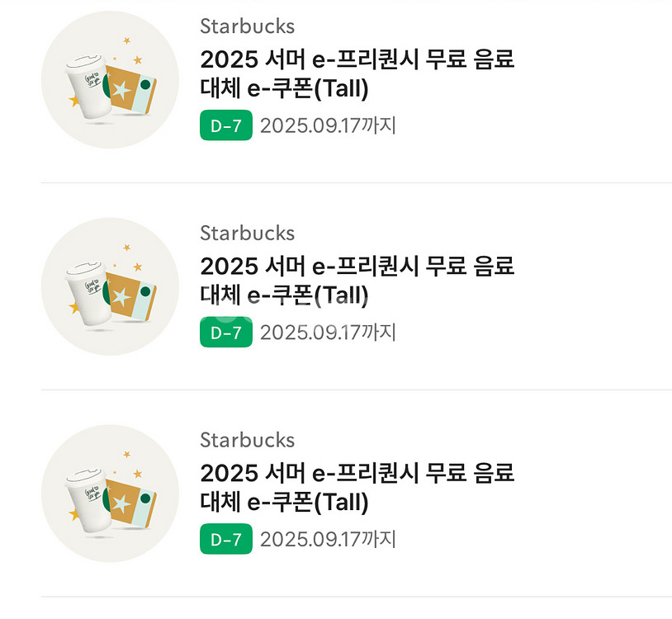Select the Starbucks brand label on third coupon
This screenshot has width=672, height=619.
tap(247, 440)
